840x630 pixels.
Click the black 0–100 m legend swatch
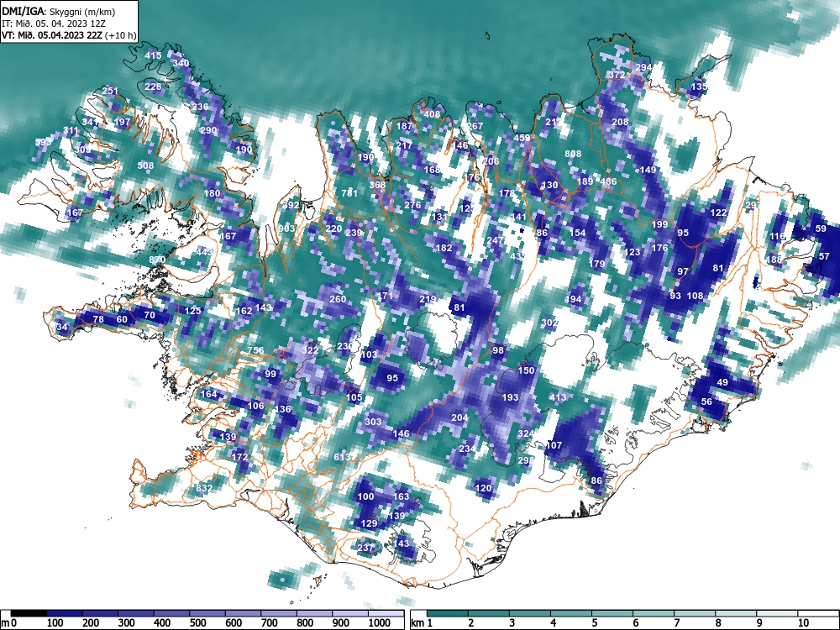pos(29,613)
